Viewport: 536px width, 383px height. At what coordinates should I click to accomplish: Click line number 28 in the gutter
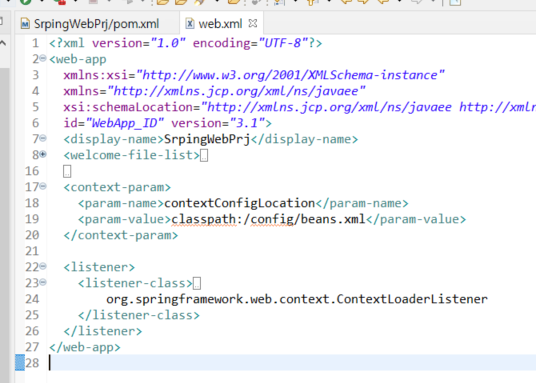[32, 363]
